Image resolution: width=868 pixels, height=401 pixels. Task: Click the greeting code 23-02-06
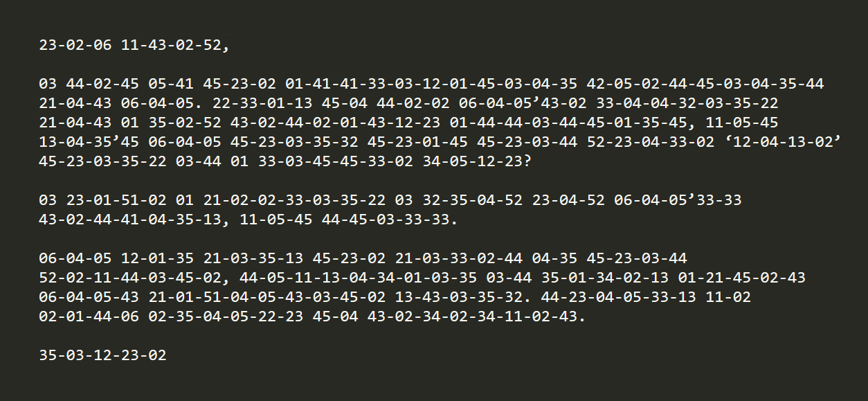point(75,46)
